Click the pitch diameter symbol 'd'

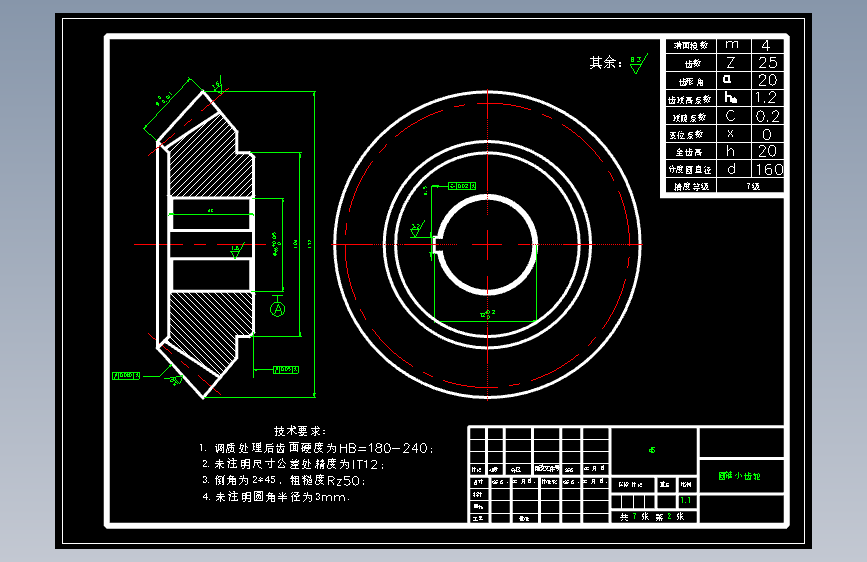click(x=731, y=169)
